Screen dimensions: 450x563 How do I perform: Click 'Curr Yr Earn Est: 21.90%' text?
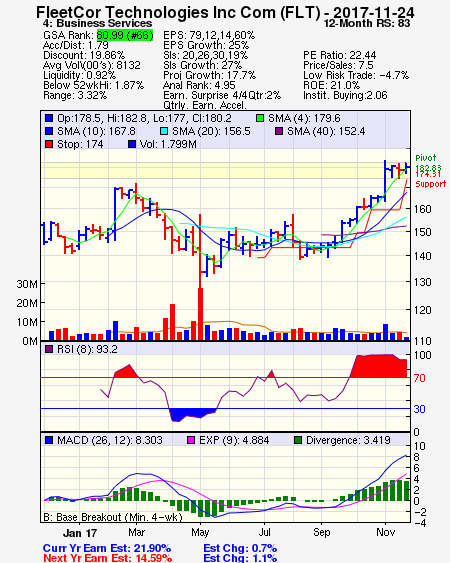(107, 548)
